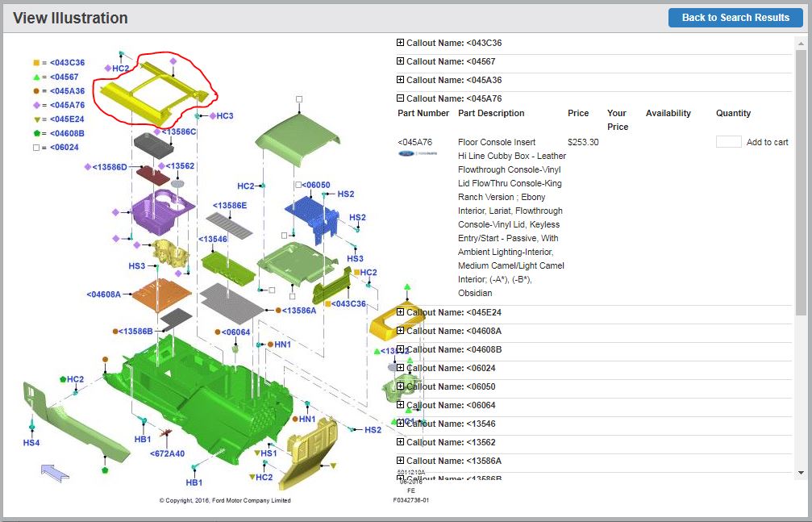
Task: Select the orange mat part labeled <04608A
Action: [161, 295]
